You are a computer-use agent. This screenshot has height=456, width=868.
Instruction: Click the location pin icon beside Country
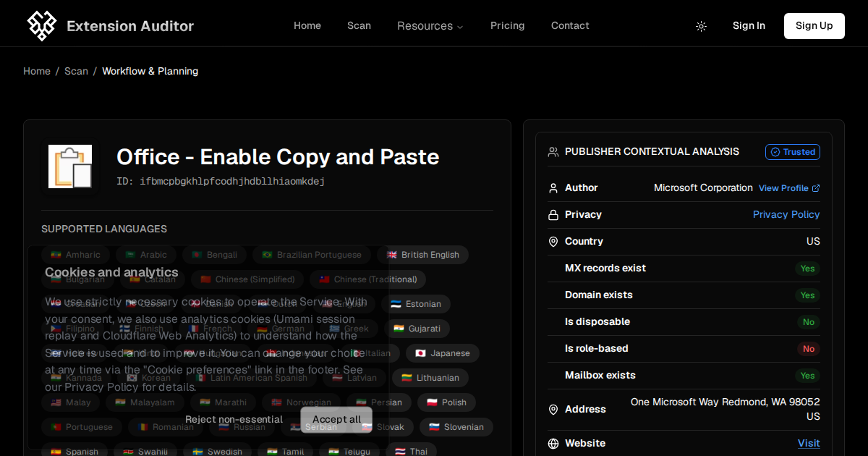pyautogui.click(x=553, y=242)
